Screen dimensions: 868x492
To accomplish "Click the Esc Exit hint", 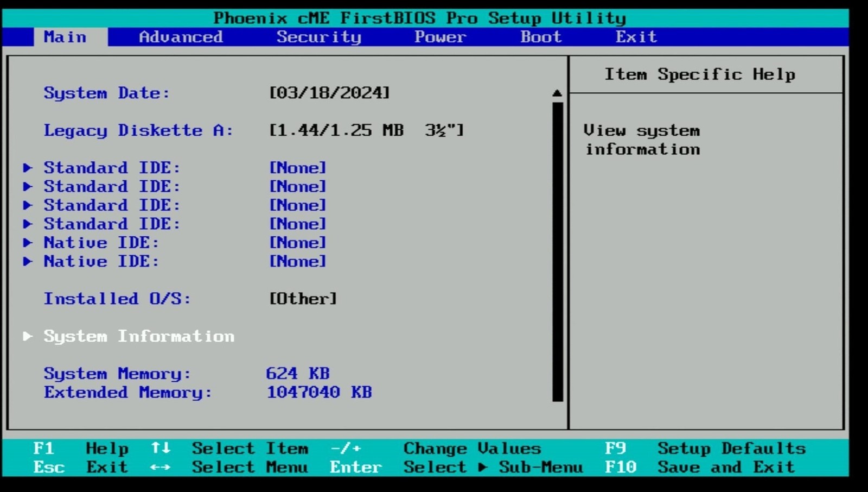I will tap(81, 467).
